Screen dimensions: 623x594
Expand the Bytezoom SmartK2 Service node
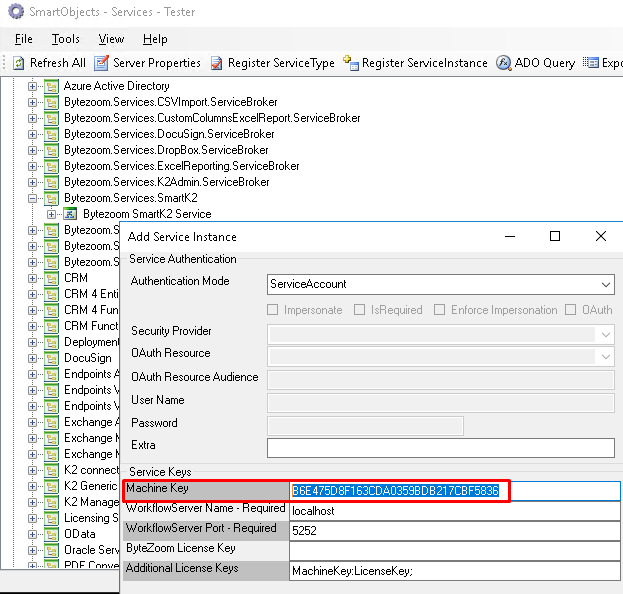click(x=51, y=214)
